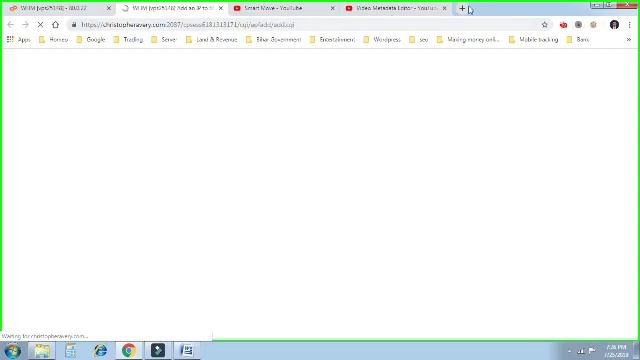Open the Land & Revenue bookmarks folder
640x360 pixels.
(211, 40)
